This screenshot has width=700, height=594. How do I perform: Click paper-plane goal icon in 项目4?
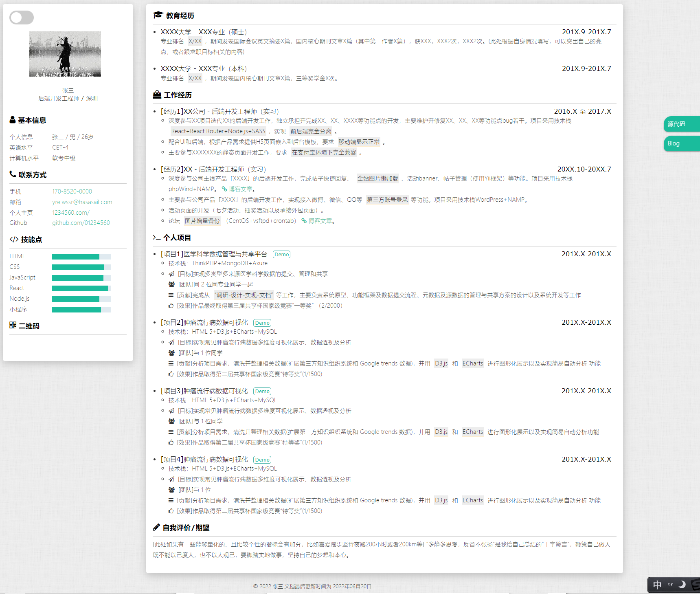pyautogui.click(x=171, y=479)
